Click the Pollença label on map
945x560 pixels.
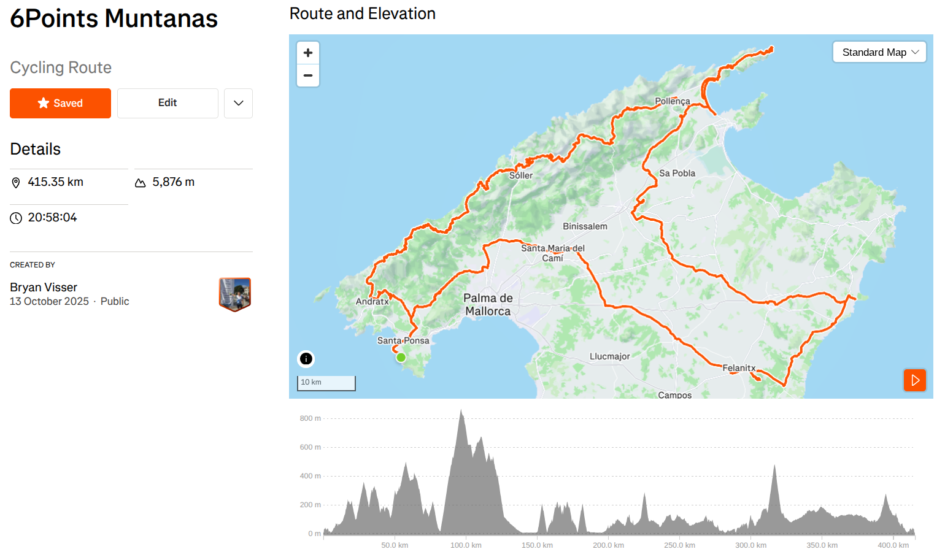click(672, 101)
